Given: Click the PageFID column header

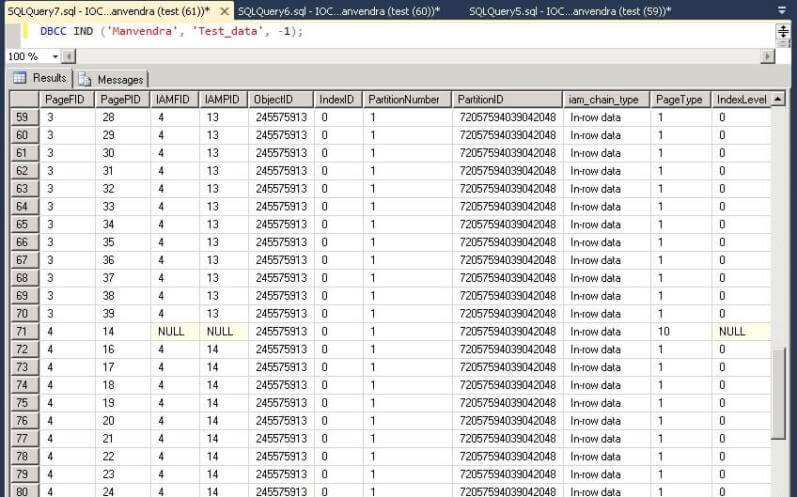Looking at the screenshot, I should coord(67,99).
